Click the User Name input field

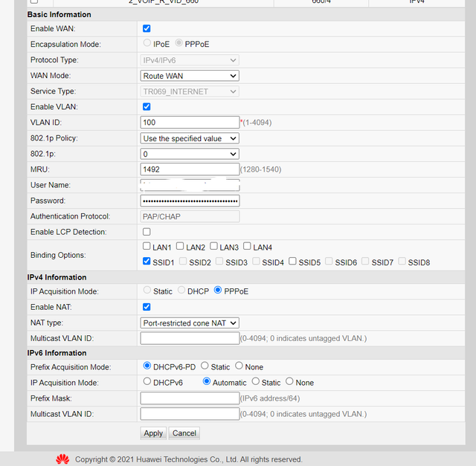pyautogui.click(x=190, y=185)
